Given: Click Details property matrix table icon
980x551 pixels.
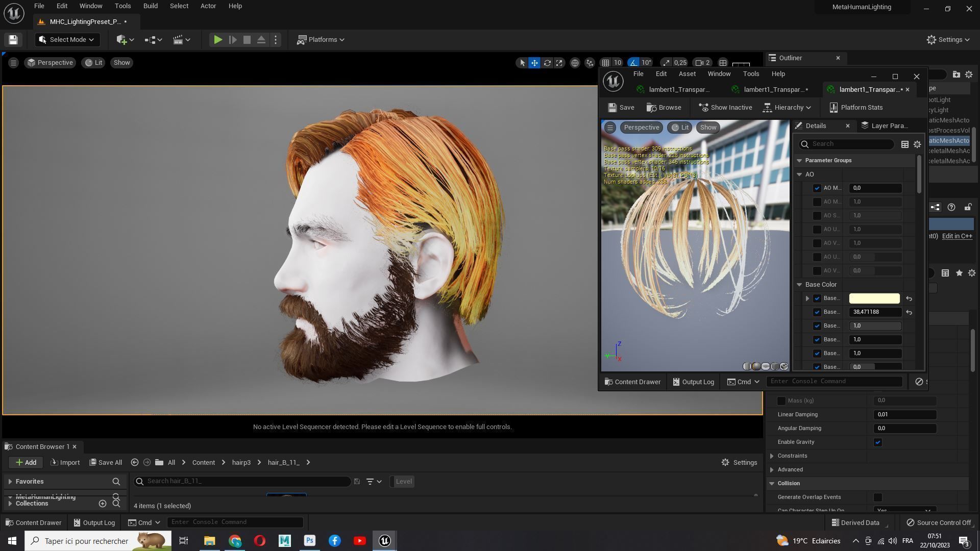Looking at the screenshot, I should 904,144.
